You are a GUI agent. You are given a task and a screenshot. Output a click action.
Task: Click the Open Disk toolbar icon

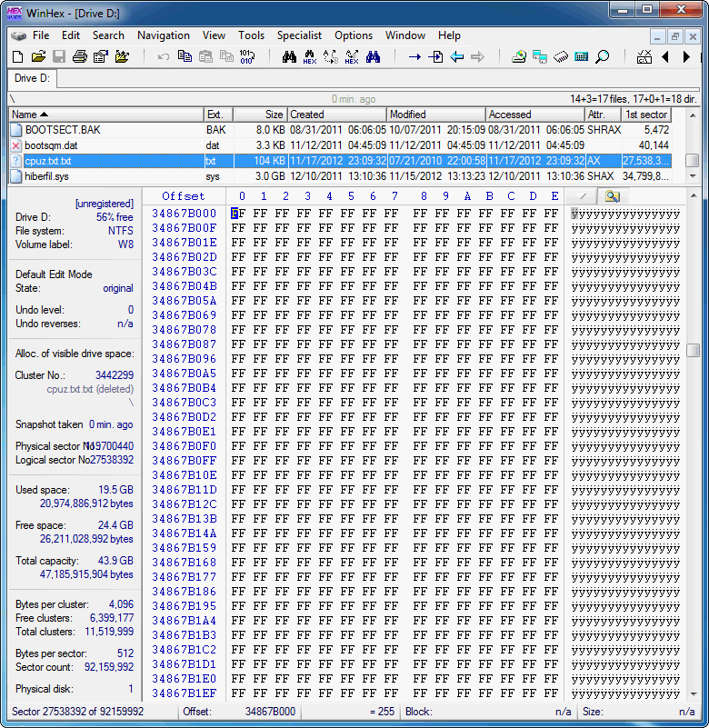[x=519, y=57]
